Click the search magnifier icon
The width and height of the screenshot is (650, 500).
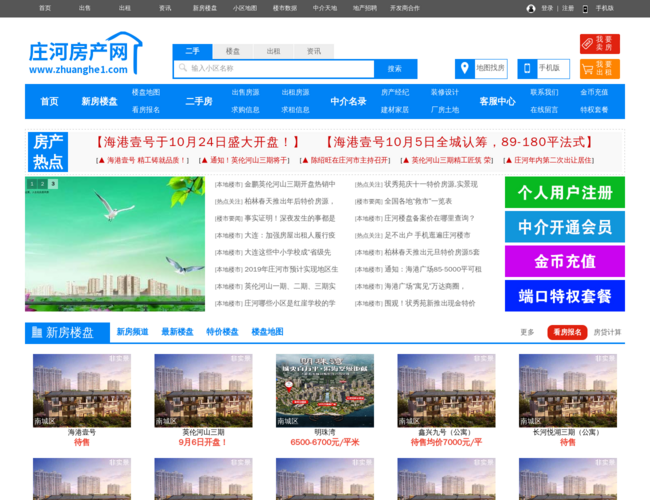pyautogui.click(x=183, y=67)
